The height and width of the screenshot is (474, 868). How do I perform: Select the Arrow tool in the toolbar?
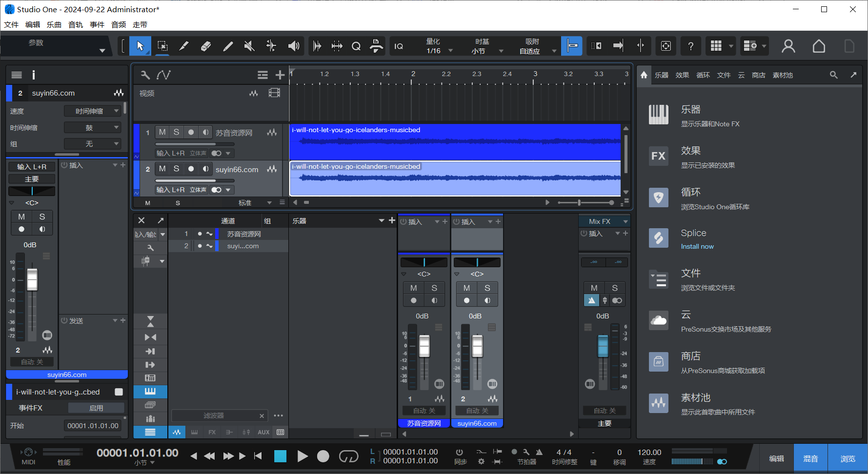pos(140,46)
